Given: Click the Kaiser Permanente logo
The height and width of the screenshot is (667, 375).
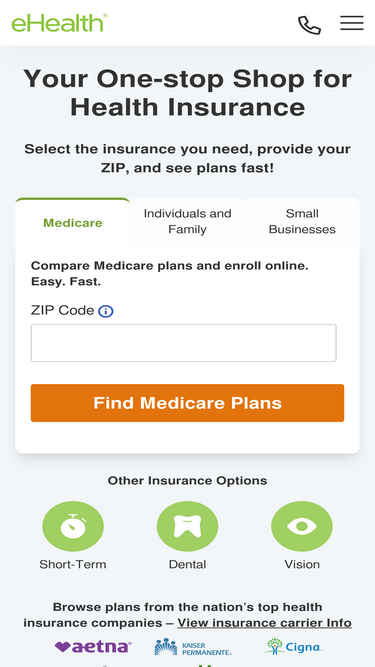Looking at the screenshot, I should click(x=193, y=647).
